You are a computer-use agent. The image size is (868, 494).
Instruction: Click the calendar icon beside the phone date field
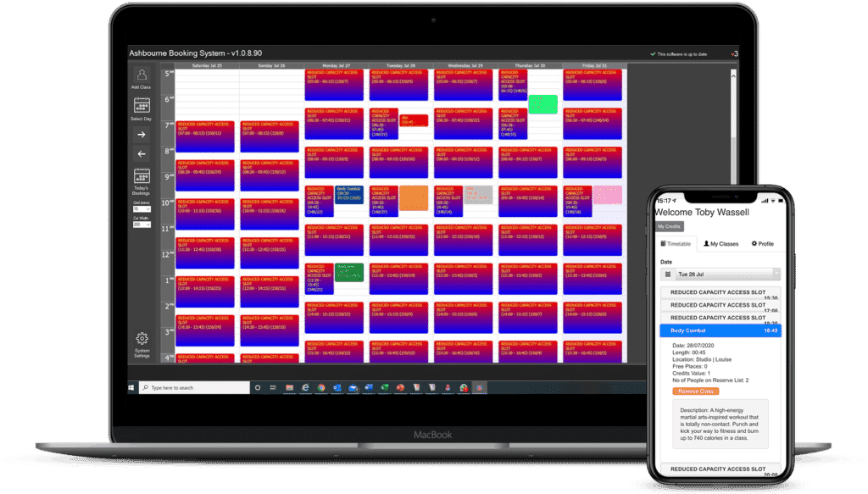[669, 274]
